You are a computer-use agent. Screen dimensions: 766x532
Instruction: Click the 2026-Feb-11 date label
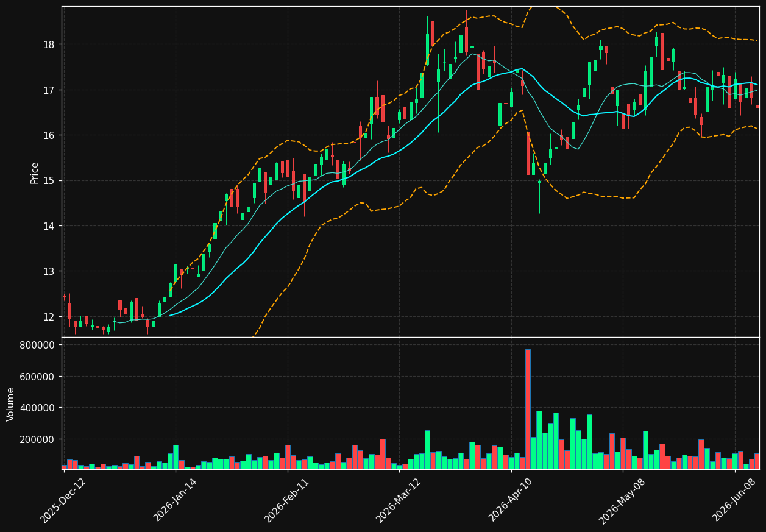pos(287,500)
